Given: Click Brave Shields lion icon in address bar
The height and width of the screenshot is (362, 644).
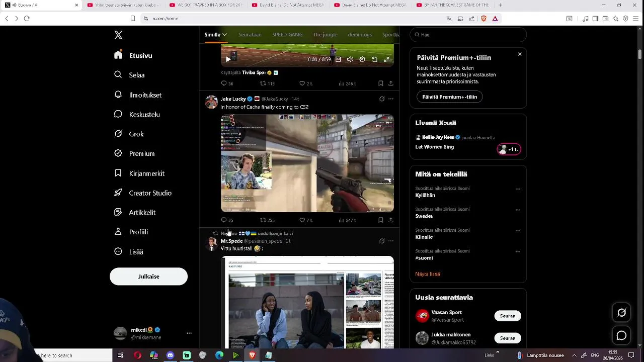Looking at the screenshot, I should coord(484,19).
